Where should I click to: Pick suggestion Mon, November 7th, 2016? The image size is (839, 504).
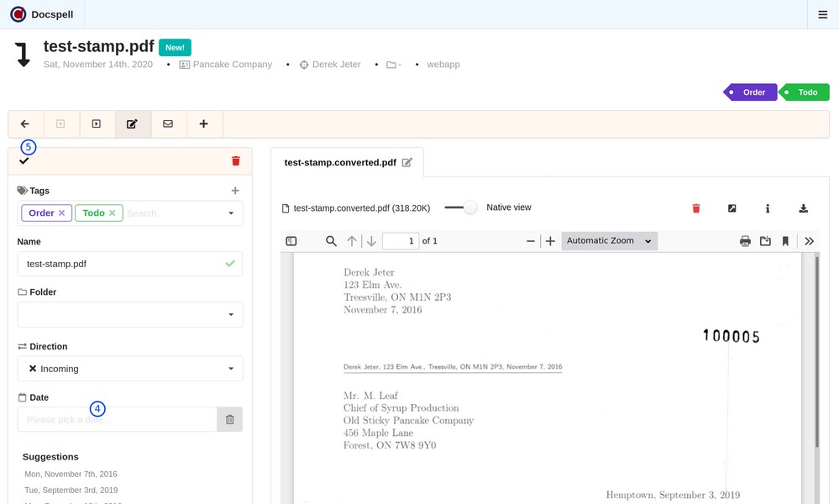coord(71,475)
